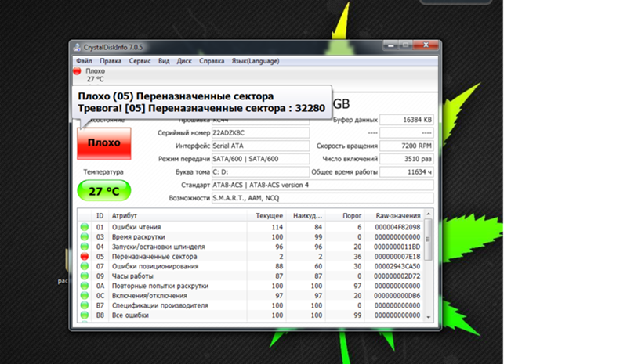Click the attribute list scroll up arrow
Screen dimensions: 627x364
(428, 214)
